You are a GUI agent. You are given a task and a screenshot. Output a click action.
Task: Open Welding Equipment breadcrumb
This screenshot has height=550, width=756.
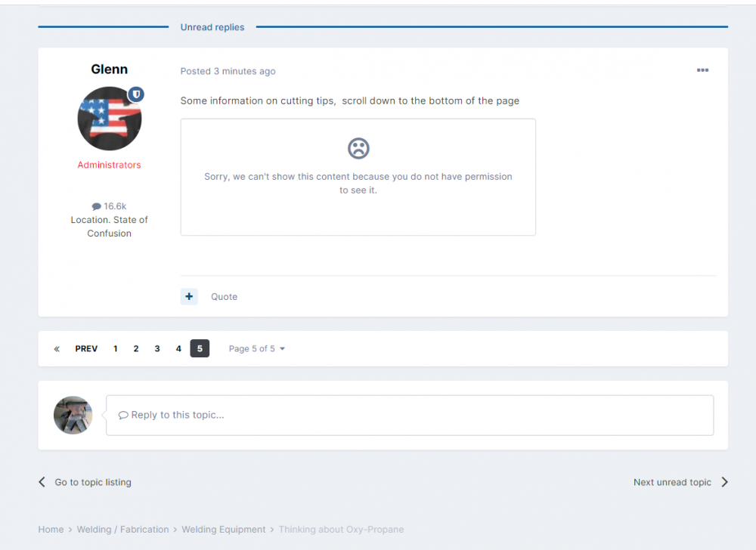(224, 530)
